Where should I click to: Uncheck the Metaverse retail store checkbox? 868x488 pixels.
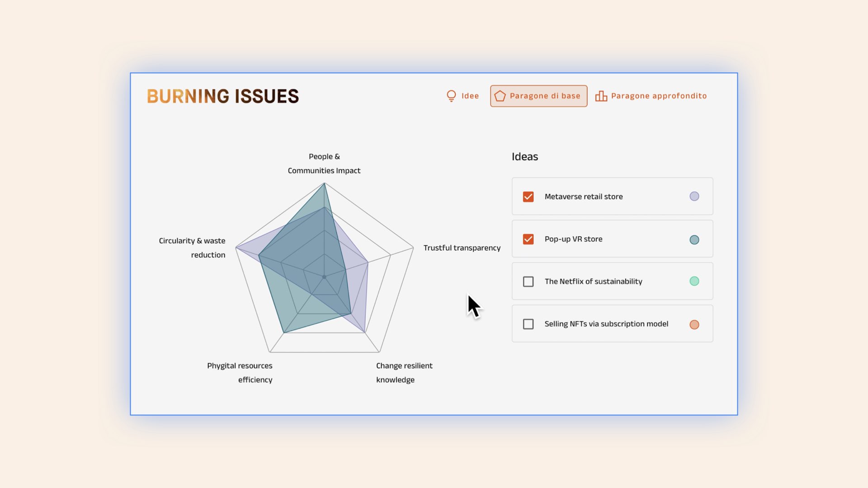coord(528,197)
